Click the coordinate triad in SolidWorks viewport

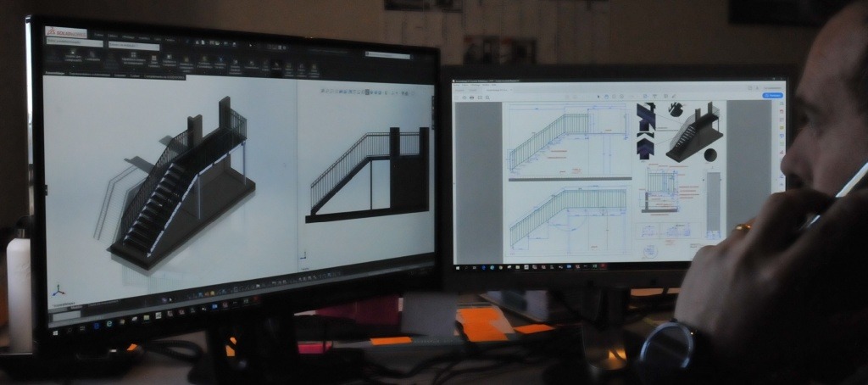58,290
